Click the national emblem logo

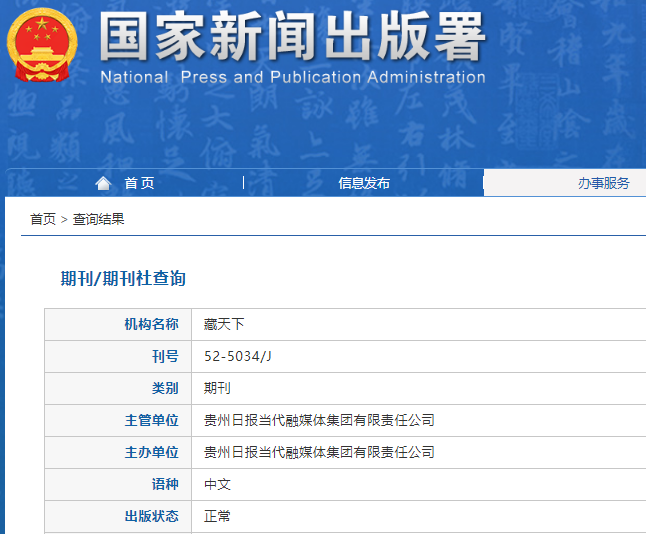[42, 45]
